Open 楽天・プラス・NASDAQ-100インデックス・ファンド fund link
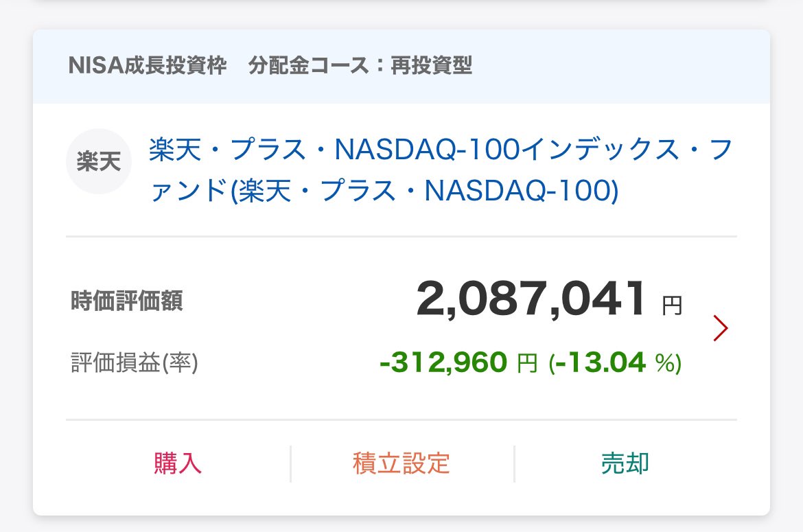Image resolution: width=803 pixels, height=532 pixels. (x=440, y=150)
